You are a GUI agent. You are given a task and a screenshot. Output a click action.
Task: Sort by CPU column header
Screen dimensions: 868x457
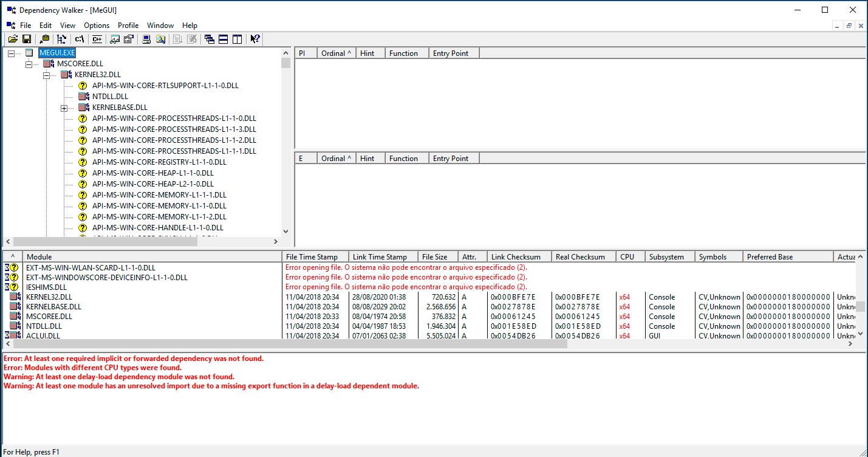[x=630, y=256]
